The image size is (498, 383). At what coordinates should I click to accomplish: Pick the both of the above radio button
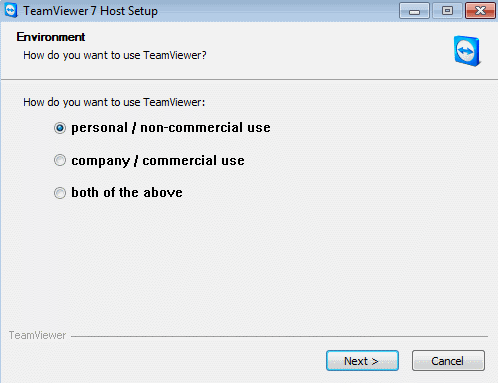coord(60,193)
